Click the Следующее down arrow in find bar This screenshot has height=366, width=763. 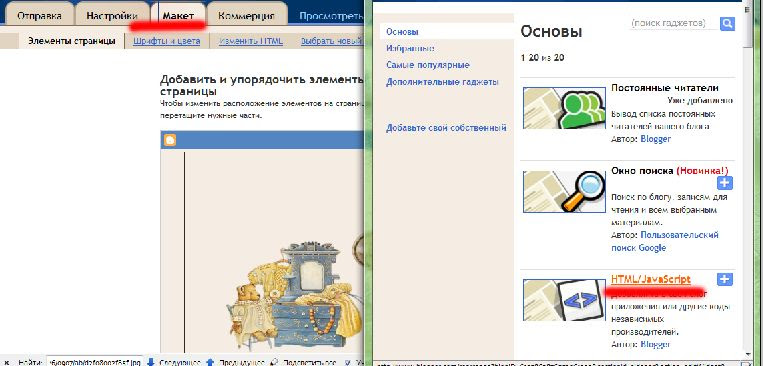151,362
